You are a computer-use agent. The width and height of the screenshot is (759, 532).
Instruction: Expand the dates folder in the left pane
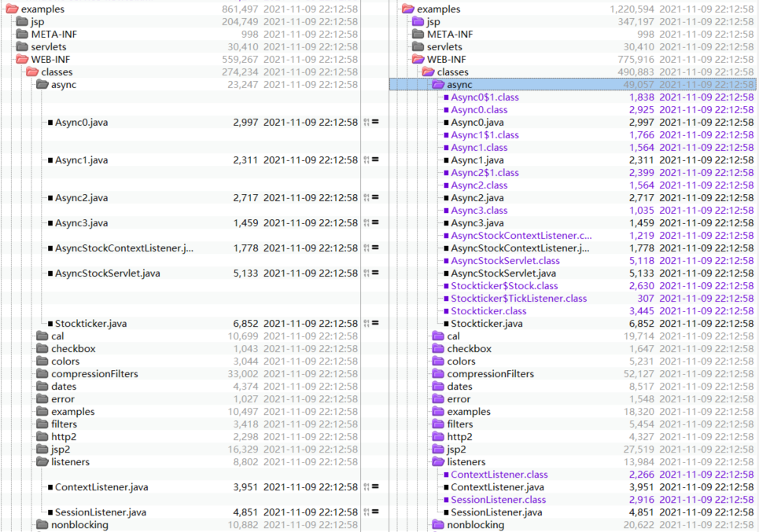point(42,387)
